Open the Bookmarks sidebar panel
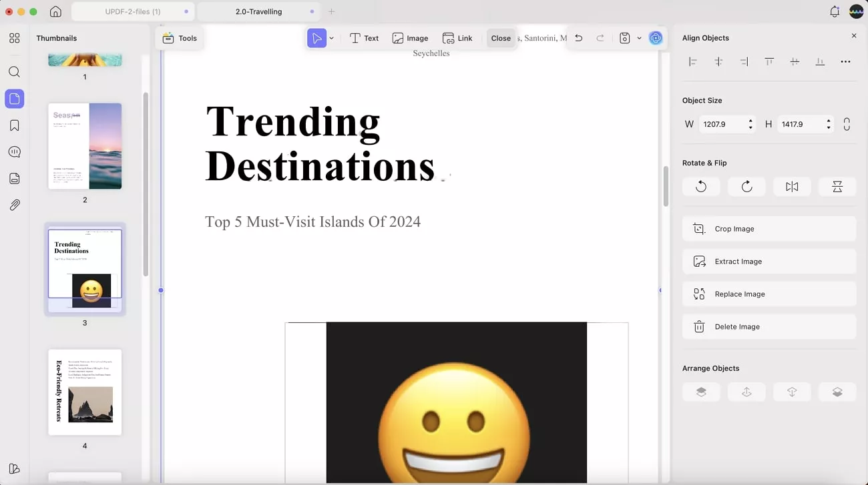Screen dimensions: 868x485 pos(14,125)
